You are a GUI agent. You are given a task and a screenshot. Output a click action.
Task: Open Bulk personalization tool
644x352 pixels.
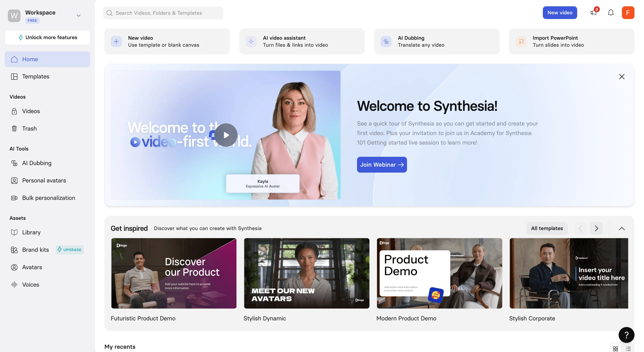[x=49, y=198]
